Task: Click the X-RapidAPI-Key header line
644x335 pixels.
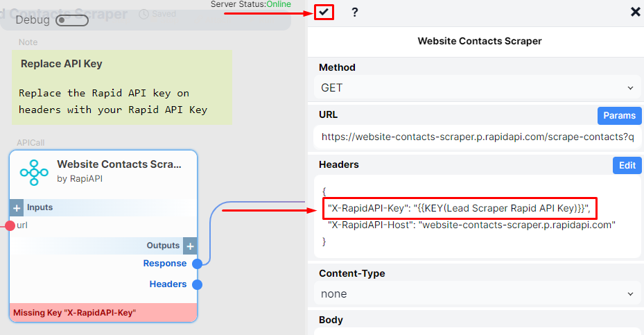Action: [459, 208]
